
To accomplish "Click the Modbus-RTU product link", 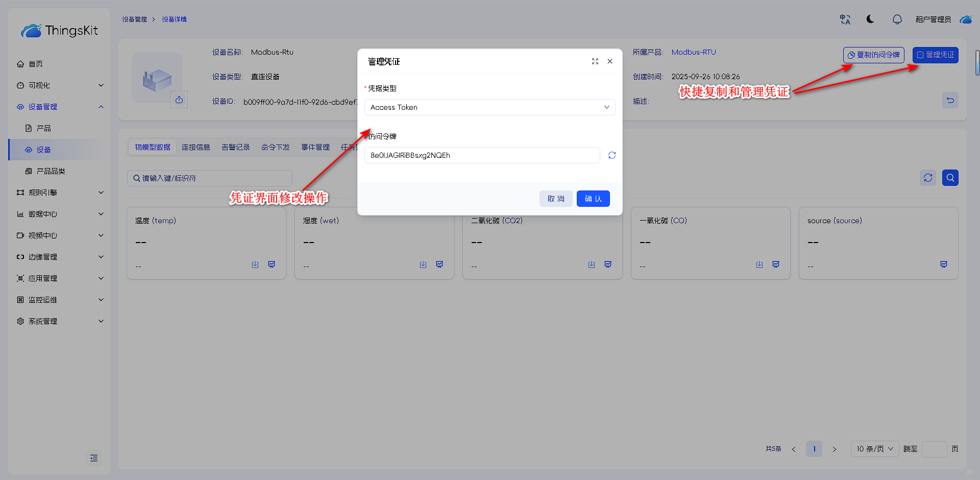I will tap(694, 52).
